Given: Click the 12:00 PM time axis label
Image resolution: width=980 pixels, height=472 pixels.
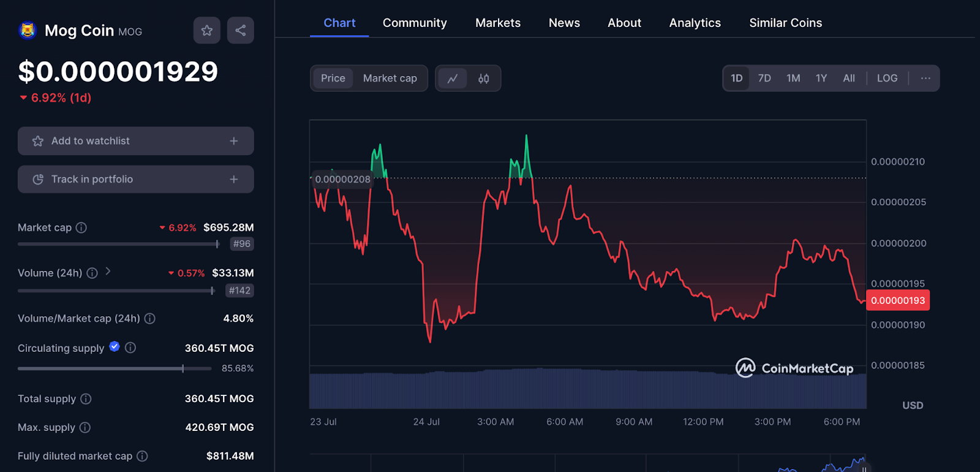Looking at the screenshot, I should 703,422.
